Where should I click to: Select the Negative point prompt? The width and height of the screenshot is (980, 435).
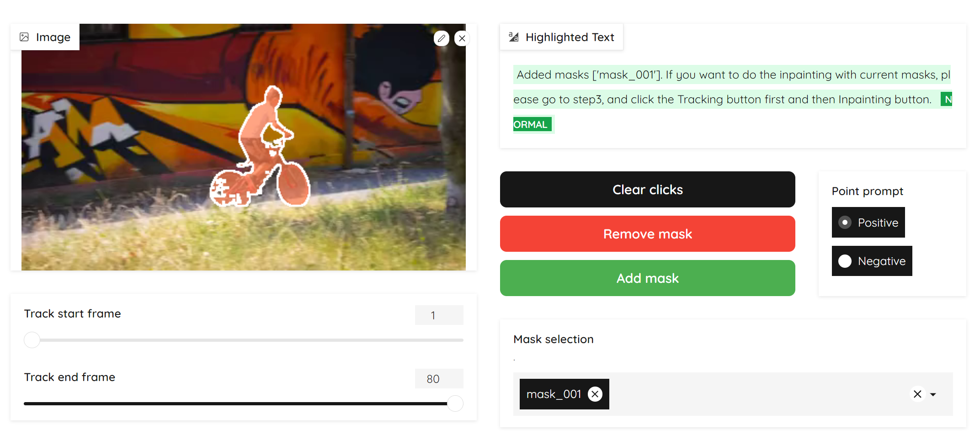click(x=872, y=261)
